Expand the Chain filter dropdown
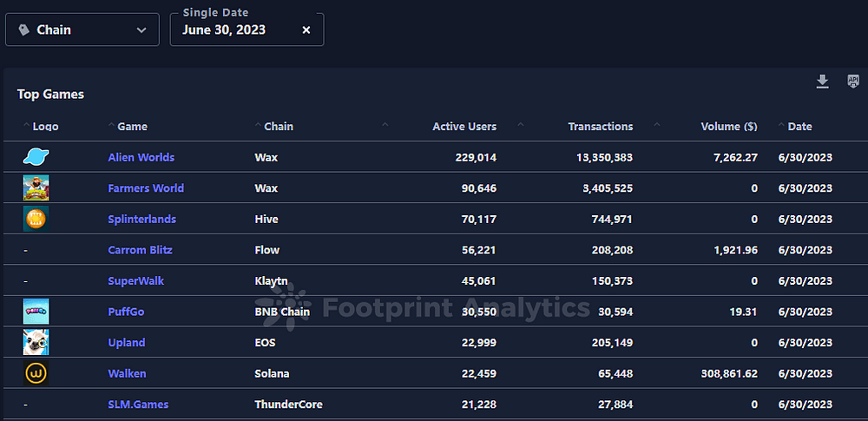 [x=141, y=30]
